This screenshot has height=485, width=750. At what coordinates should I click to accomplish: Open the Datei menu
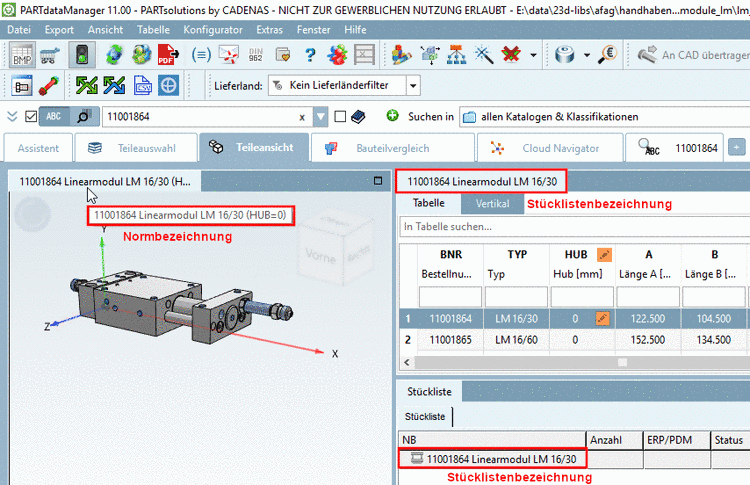19,30
